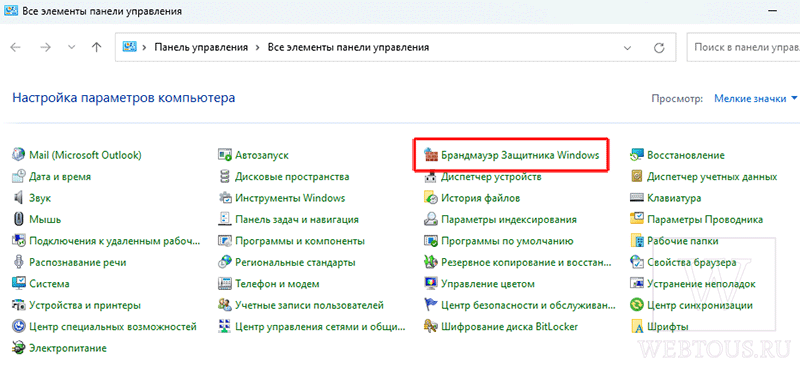Click the Дата и время clock icon

(x=18, y=177)
